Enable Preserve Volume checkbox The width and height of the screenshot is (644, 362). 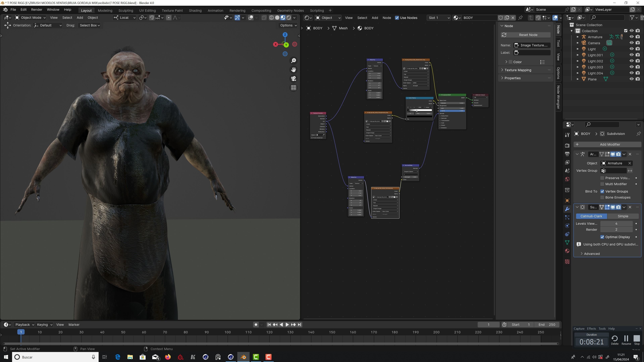602,178
